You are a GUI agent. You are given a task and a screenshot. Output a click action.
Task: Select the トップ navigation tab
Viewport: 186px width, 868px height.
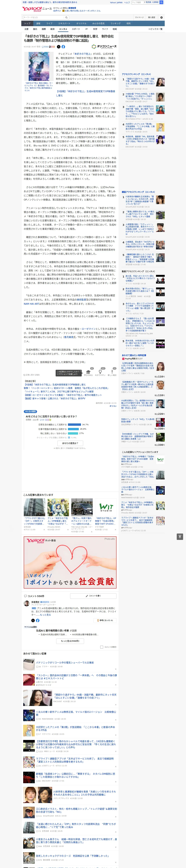(x=27, y=24)
